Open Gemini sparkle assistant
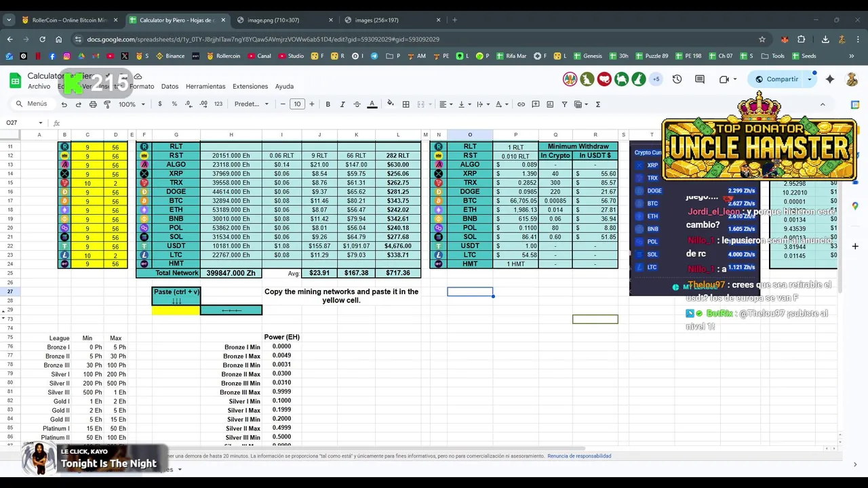This screenshot has width=868, height=488. coord(830,79)
